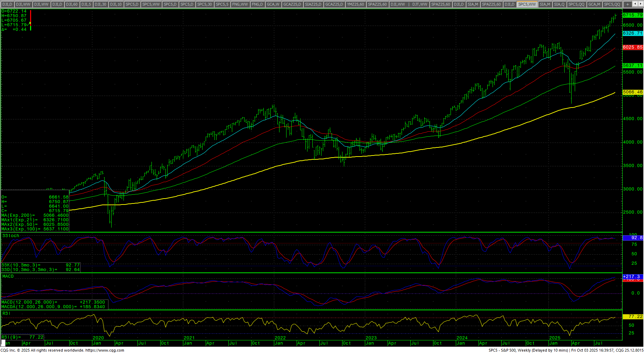Open the YMZ25,60 chart tab

pyautogui.click(x=355, y=4)
